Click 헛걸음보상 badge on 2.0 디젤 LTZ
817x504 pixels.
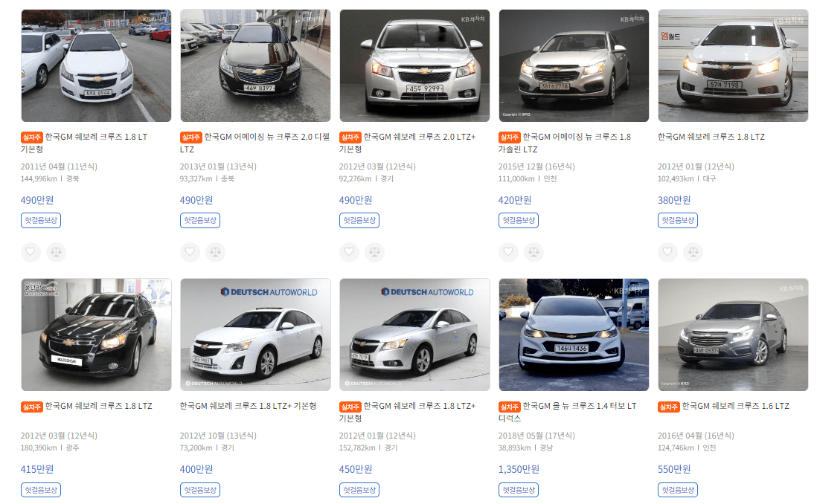click(200, 220)
